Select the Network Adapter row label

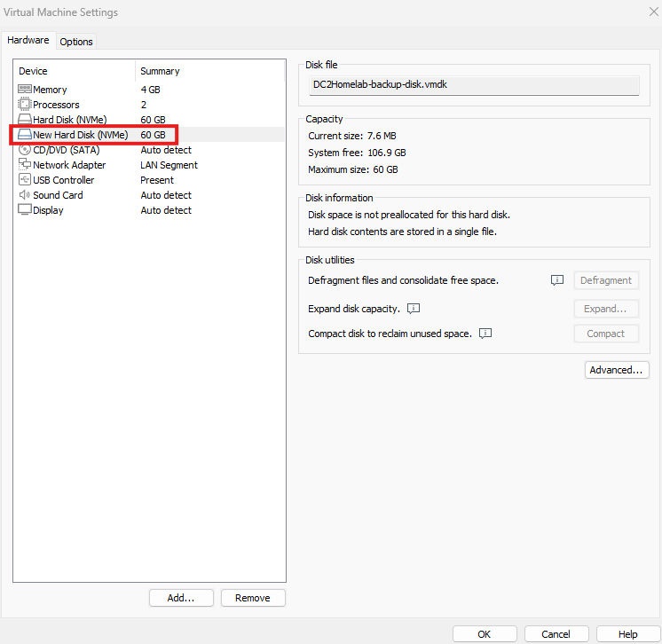[x=69, y=165]
